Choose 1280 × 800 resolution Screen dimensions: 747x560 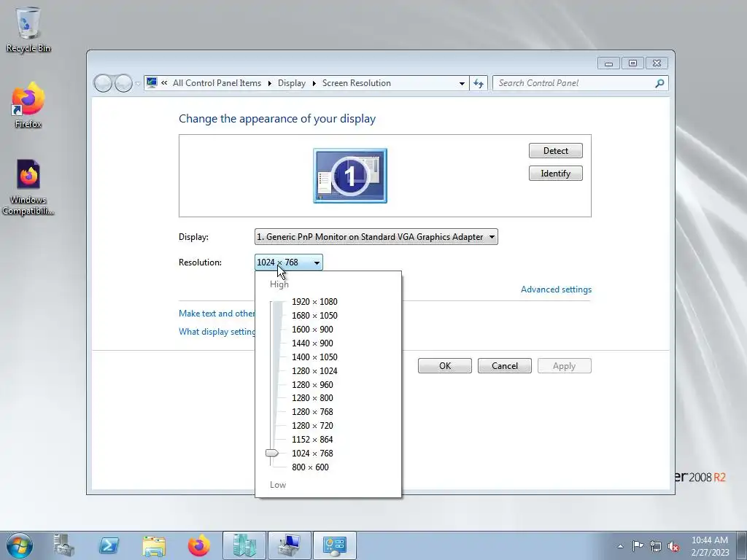point(312,397)
